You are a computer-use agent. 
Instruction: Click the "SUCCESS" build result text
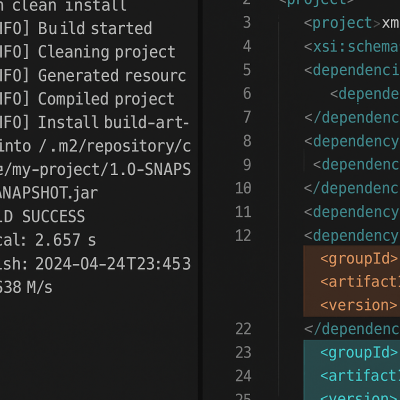click(54, 217)
